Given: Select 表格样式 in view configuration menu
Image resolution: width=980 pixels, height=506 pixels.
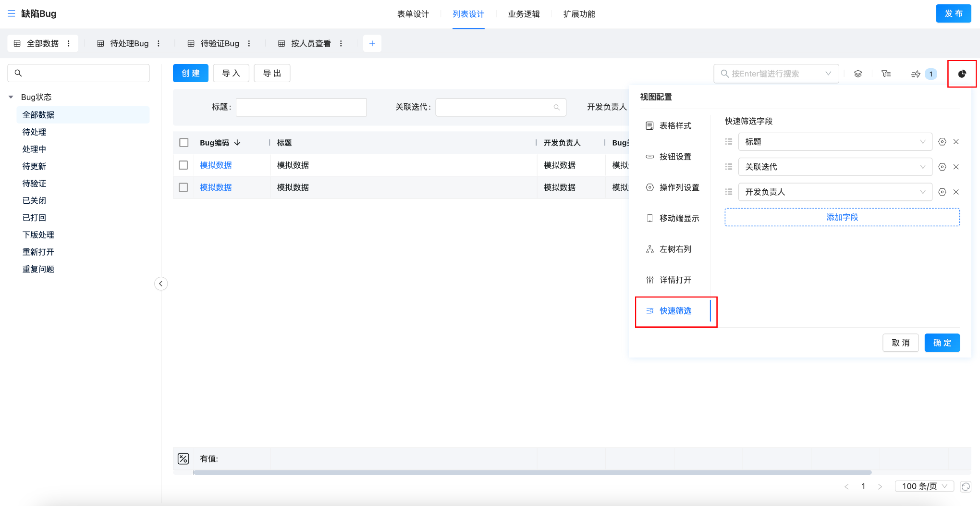Looking at the screenshot, I should pos(675,126).
